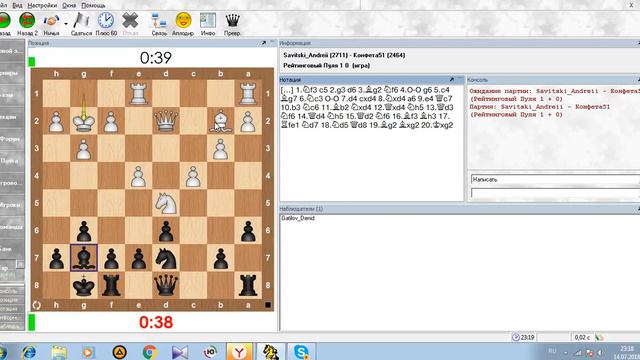Open the Yandex browser taskbar icon

coord(240,352)
